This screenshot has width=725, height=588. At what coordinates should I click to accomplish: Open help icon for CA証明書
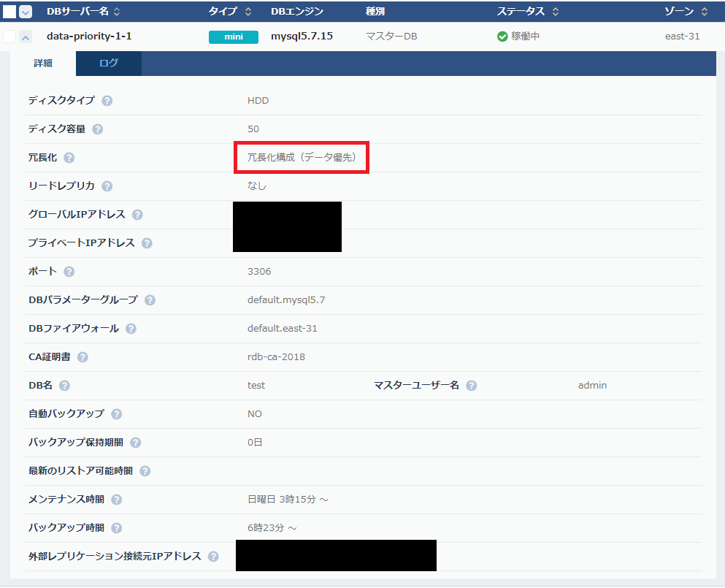[83, 357]
